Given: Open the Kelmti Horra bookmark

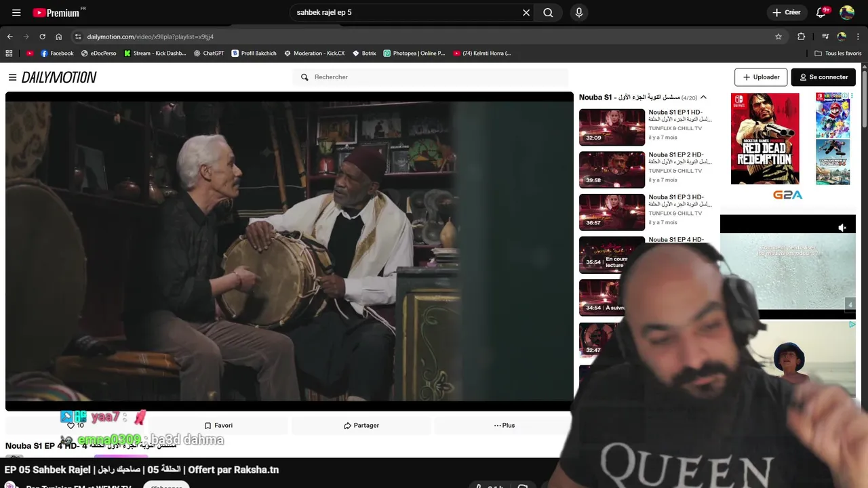Looking at the screenshot, I should point(482,53).
